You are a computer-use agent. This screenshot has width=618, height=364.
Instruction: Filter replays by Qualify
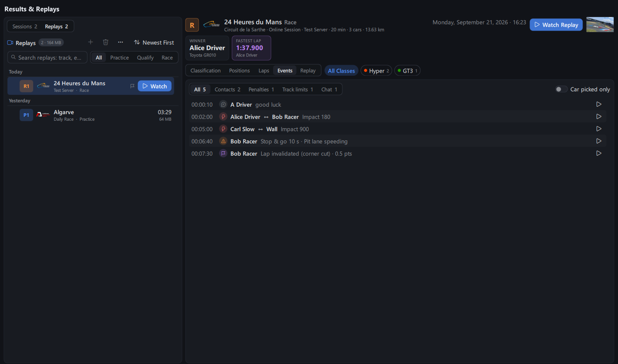[x=145, y=58]
